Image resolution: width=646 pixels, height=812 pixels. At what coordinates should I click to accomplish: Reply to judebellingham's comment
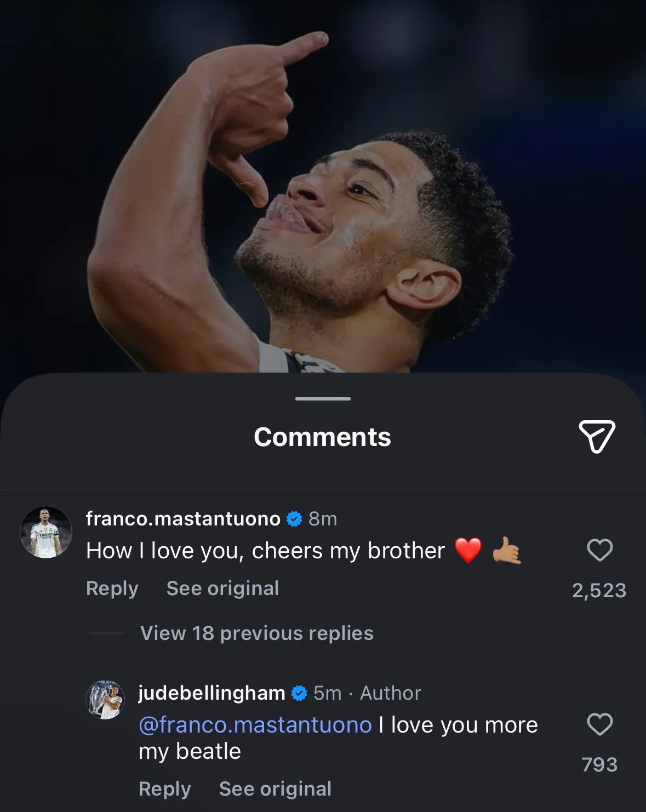[x=165, y=789]
